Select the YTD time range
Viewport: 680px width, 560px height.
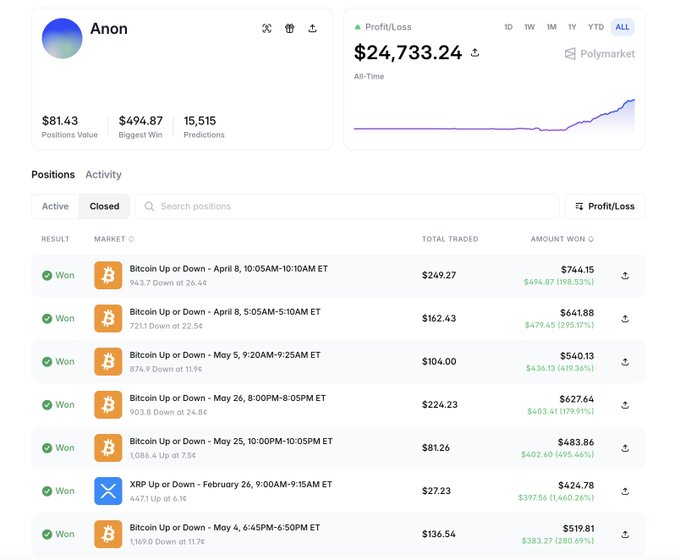596,27
